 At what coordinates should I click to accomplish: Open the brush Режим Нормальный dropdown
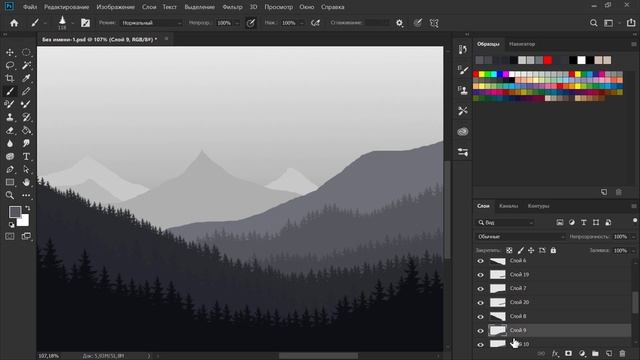tap(151, 23)
